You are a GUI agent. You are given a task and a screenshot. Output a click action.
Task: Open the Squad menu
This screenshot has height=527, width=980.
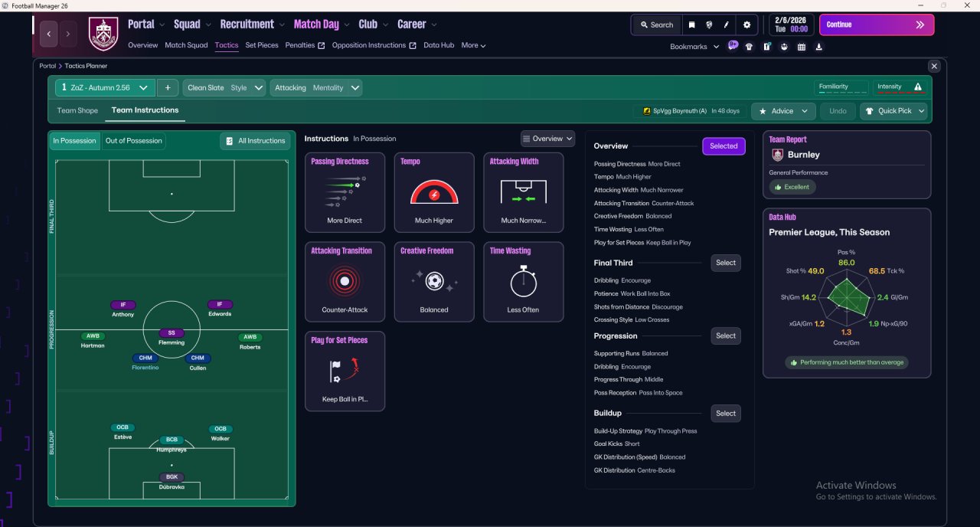(191, 25)
